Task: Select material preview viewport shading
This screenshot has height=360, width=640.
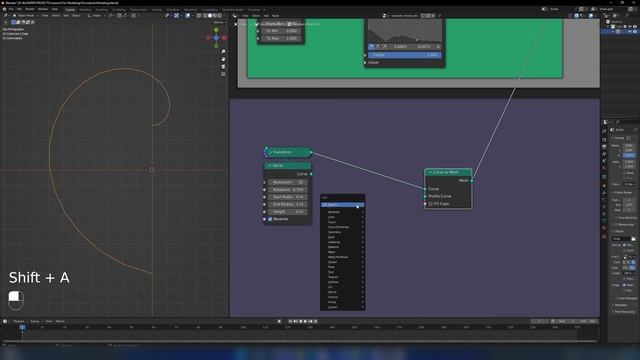Action: (215, 16)
